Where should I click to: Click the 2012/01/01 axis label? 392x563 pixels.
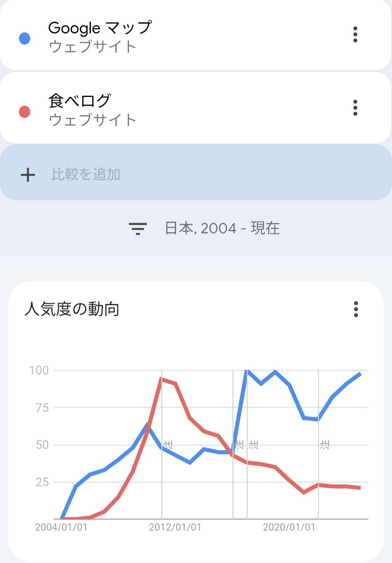[x=175, y=527]
